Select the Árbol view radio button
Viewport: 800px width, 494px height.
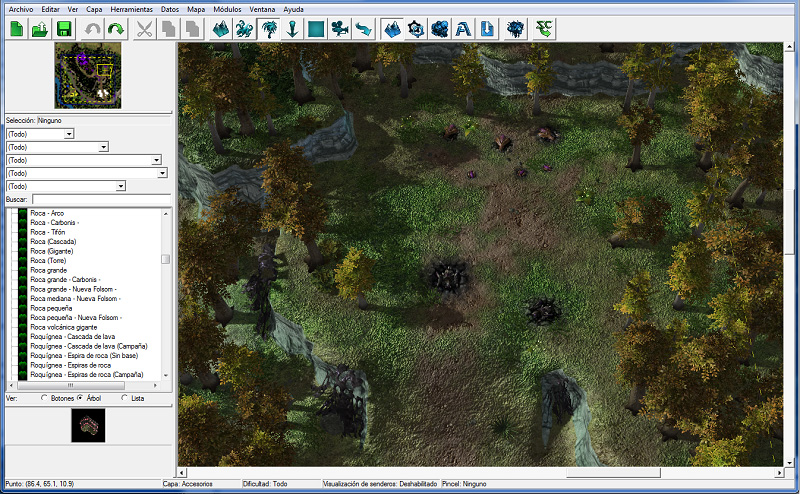click(80, 398)
